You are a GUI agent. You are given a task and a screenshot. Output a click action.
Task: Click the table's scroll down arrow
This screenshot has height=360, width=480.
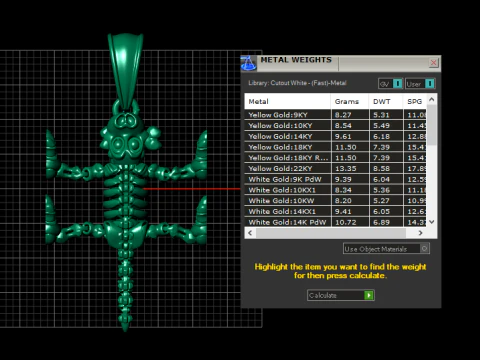(432, 222)
